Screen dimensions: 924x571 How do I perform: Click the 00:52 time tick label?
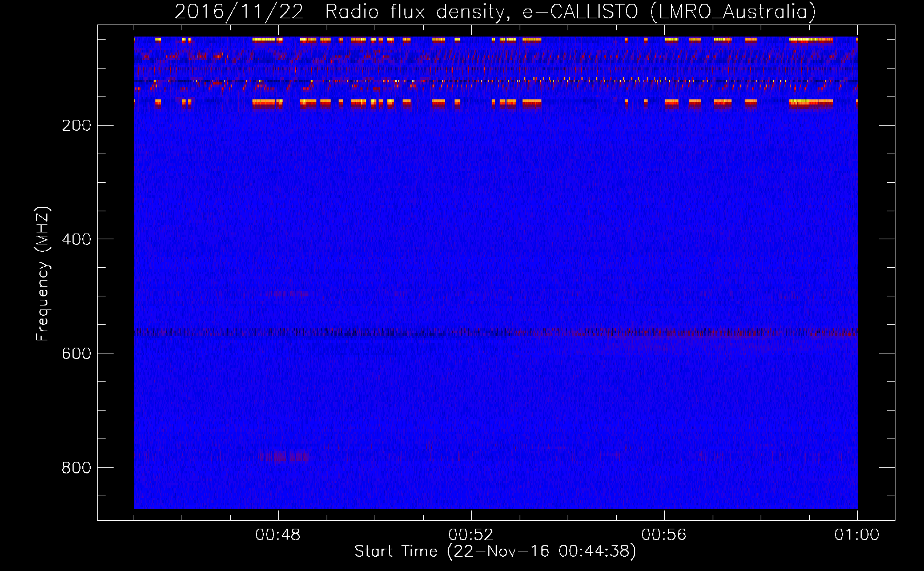coord(471,535)
